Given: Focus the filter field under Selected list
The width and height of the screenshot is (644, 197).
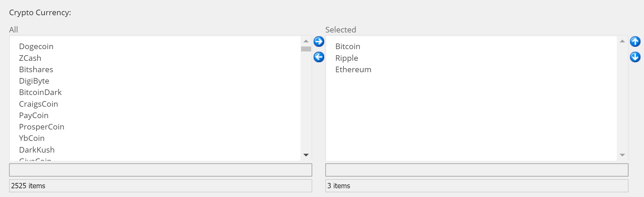Looking at the screenshot, I should tap(477, 170).
